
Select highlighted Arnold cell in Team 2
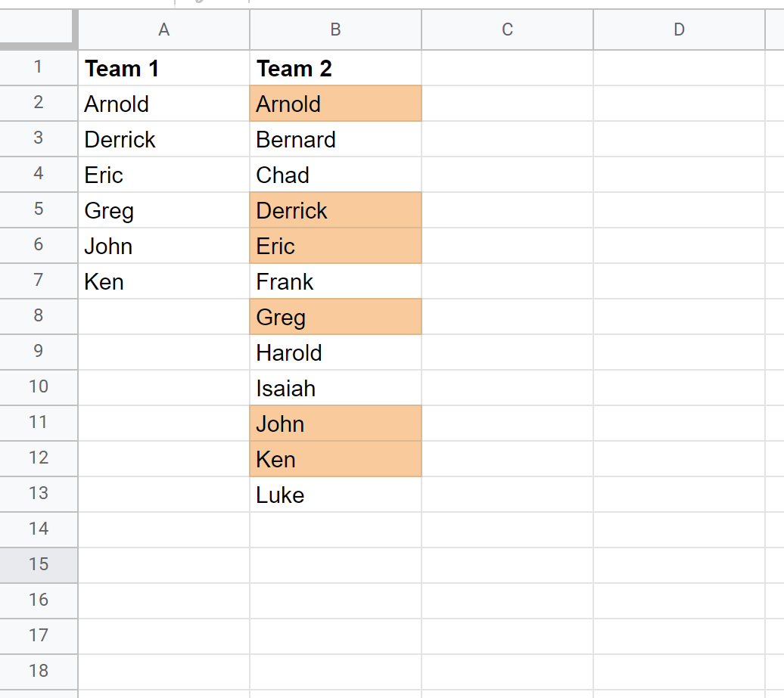(x=335, y=104)
